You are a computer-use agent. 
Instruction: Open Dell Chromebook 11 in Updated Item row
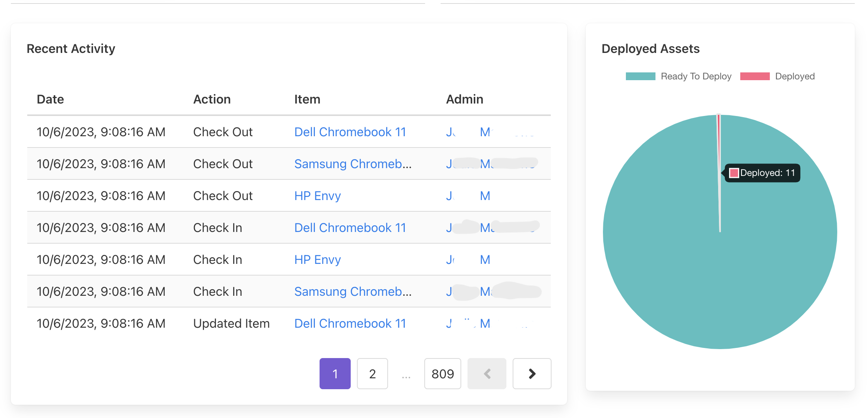click(350, 323)
